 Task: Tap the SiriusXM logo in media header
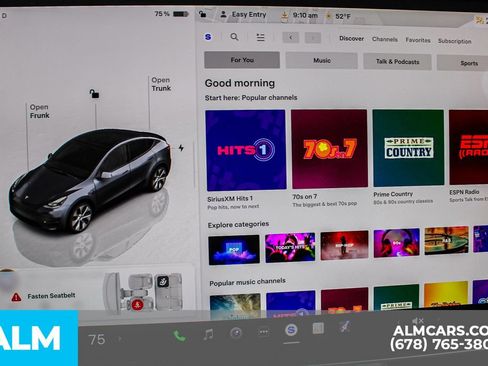[x=208, y=37]
